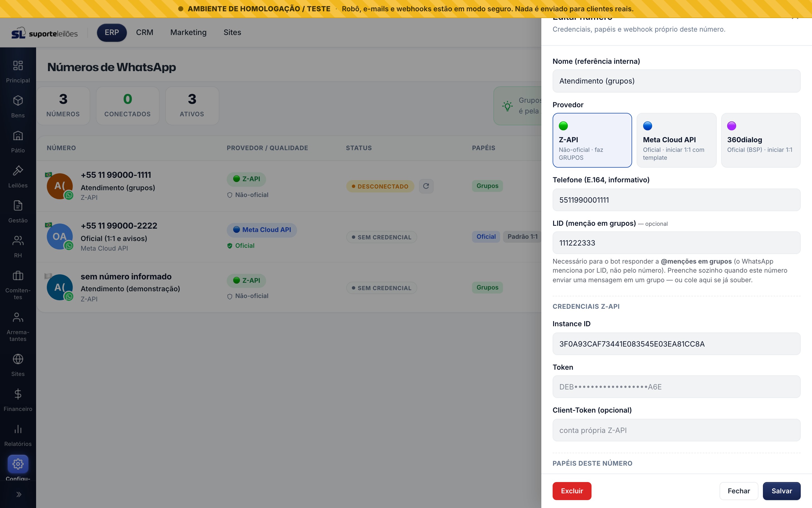Open the Relatórios chart section
The height and width of the screenshot is (508, 812).
pos(18,435)
